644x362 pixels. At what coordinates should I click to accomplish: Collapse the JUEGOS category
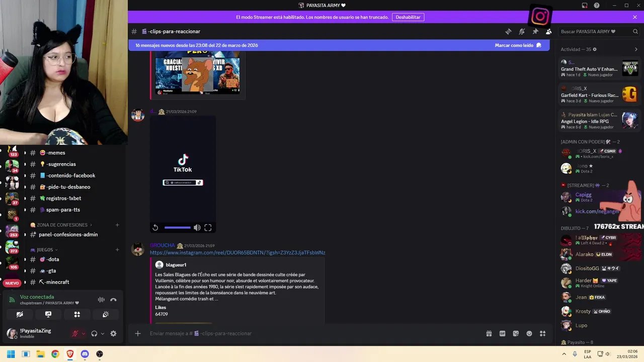(x=44, y=249)
